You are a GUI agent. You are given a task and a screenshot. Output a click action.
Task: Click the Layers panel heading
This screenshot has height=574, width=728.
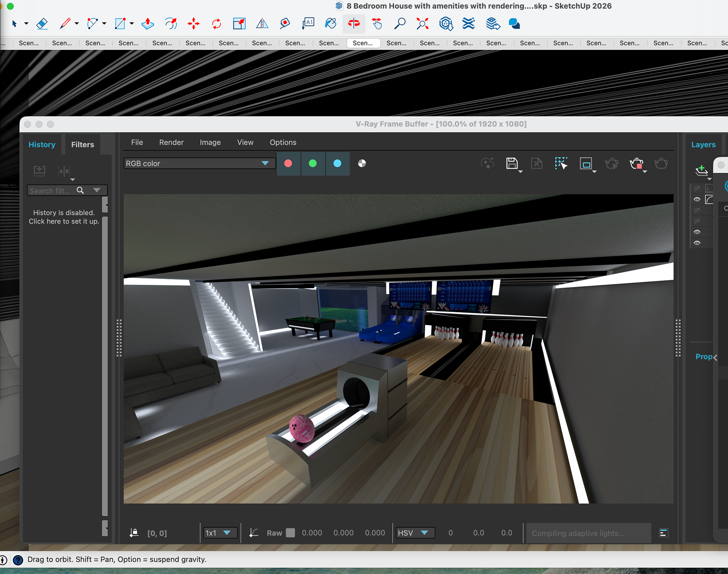click(703, 144)
